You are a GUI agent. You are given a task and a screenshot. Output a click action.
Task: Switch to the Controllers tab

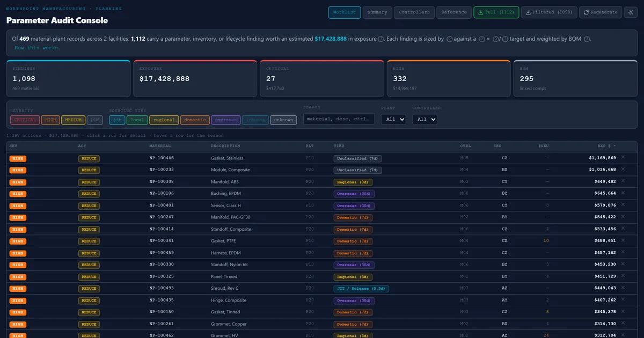coord(414,12)
